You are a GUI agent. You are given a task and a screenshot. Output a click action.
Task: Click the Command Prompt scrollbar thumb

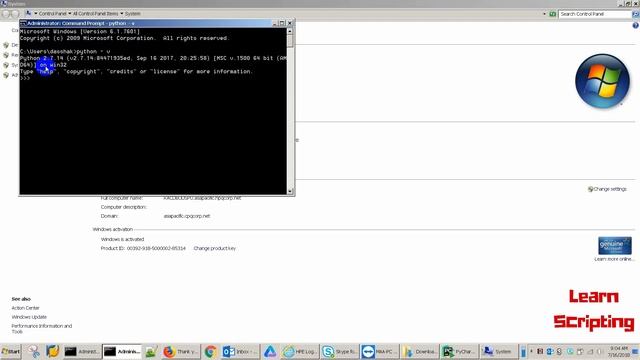tap(290, 41)
